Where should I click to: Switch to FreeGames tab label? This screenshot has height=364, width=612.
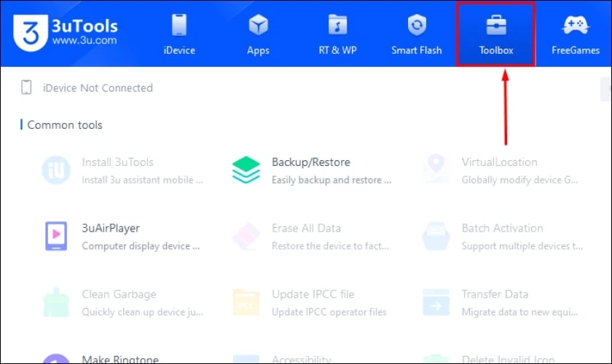pos(576,50)
